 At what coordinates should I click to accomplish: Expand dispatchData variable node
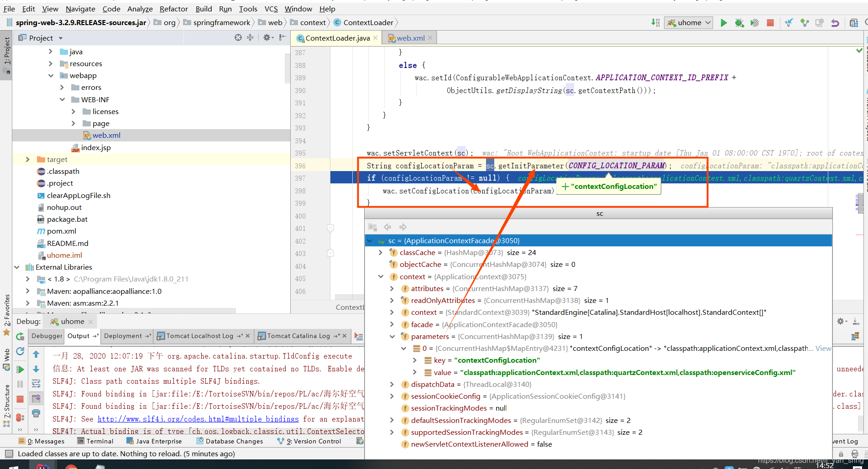392,384
